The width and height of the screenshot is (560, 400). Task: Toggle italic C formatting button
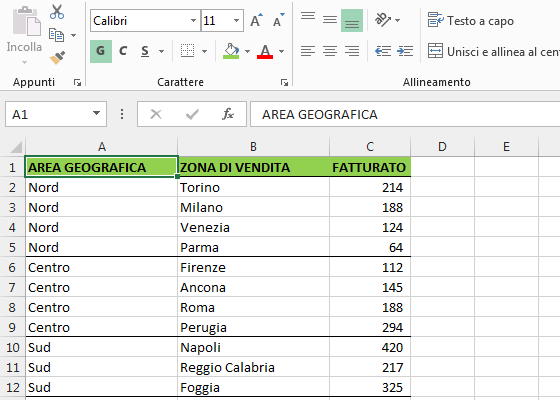coord(123,51)
